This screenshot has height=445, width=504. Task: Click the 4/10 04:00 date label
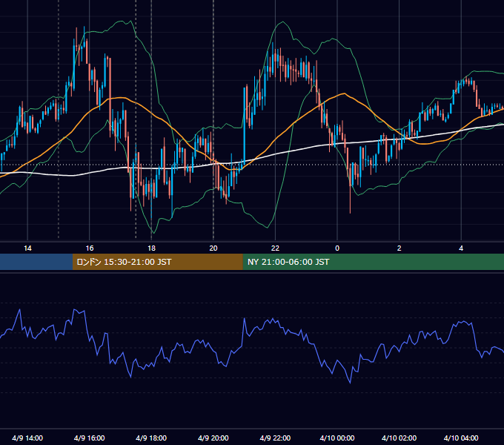click(461, 438)
